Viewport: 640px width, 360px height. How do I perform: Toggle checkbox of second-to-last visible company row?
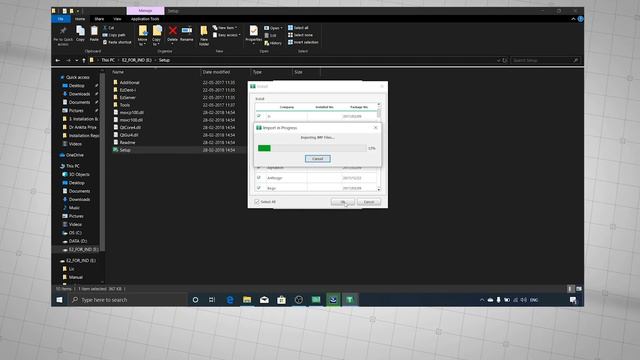pyautogui.click(x=259, y=178)
